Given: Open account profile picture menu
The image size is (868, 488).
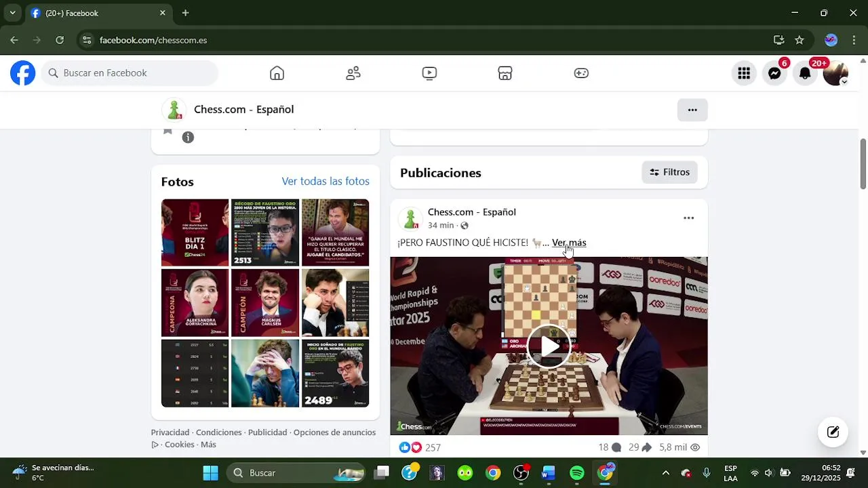Looking at the screenshot, I should point(835,73).
